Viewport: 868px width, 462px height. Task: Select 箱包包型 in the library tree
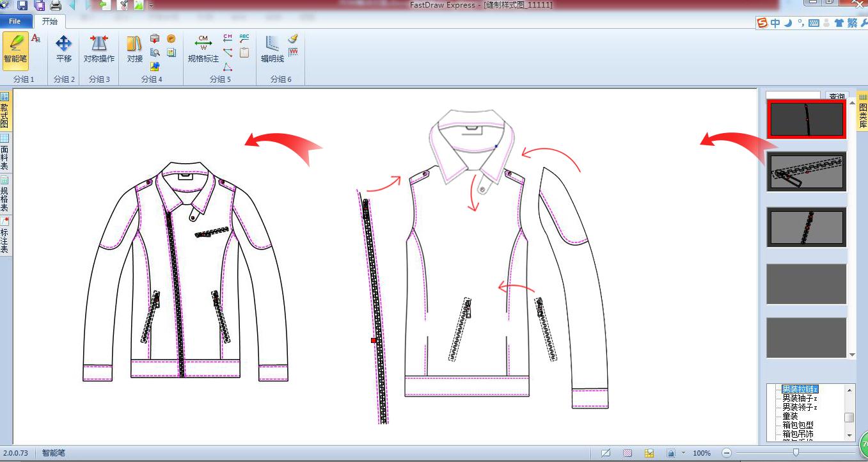tap(798, 425)
